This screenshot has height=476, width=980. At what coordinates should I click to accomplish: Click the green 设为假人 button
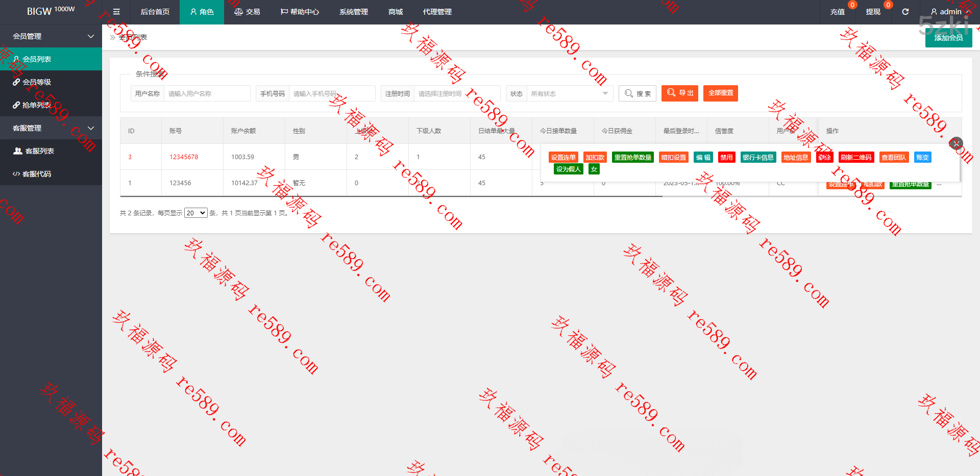coord(568,169)
